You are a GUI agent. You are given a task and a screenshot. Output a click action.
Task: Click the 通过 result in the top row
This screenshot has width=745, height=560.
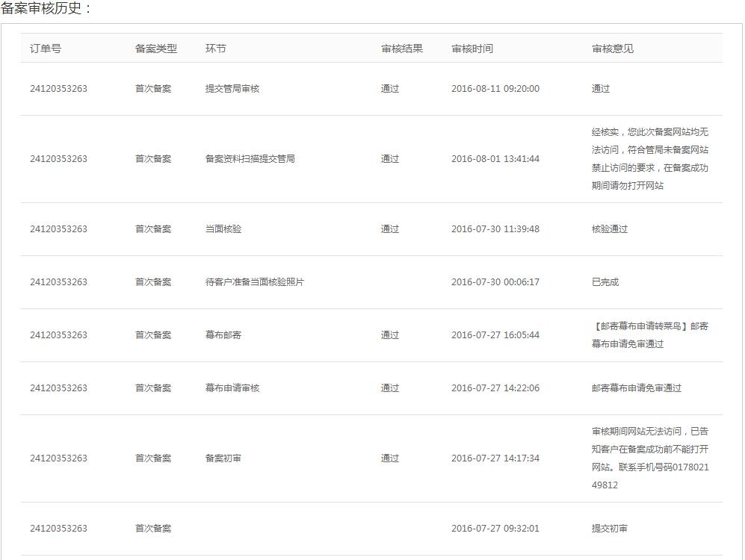pyautogui.click(x=388, y=88)
